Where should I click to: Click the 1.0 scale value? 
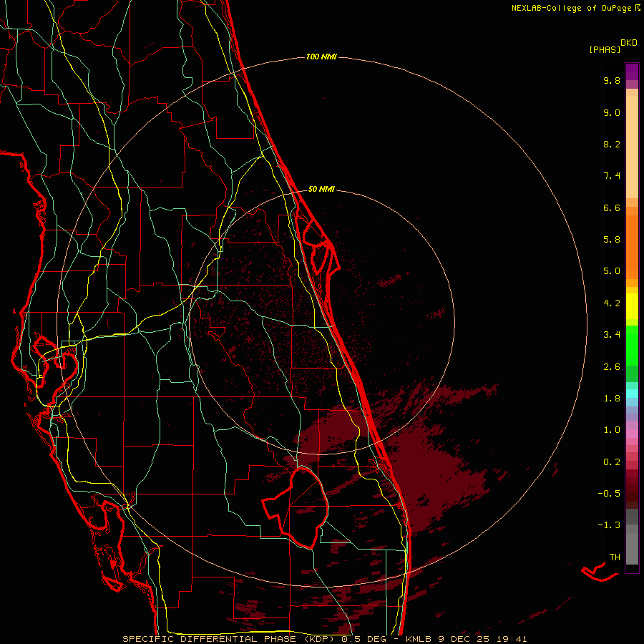pos(612,430)
